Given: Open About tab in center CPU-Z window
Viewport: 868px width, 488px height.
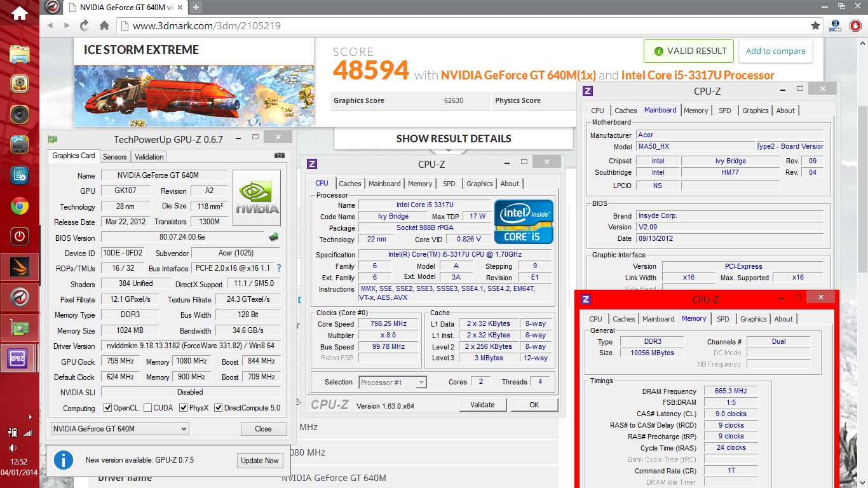Looking at the screenshot, I should pyautogui.click(x=510, y=184).
